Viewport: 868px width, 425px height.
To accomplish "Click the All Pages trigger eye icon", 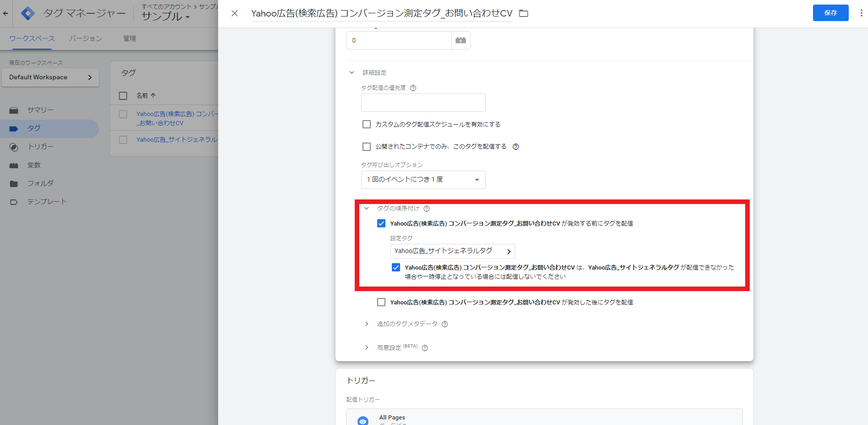I will point(363,421).
